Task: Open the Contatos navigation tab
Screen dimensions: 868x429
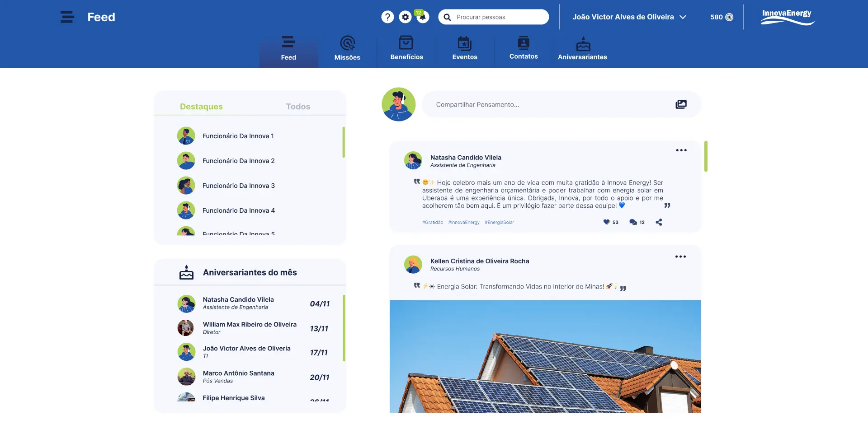Action: (524, 48)
